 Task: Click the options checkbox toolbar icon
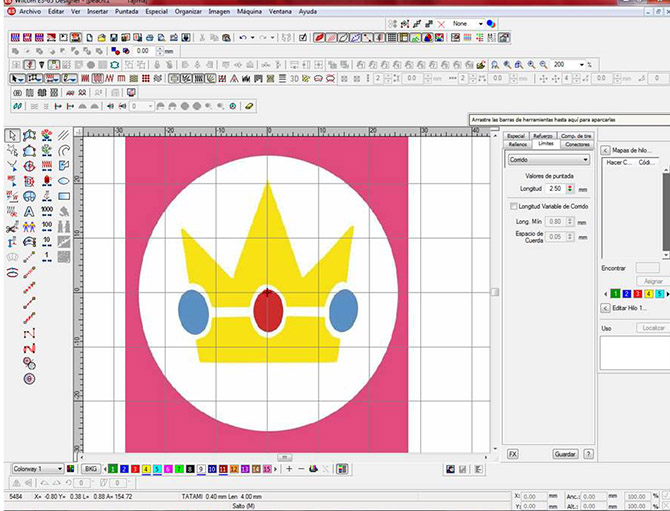303,38
